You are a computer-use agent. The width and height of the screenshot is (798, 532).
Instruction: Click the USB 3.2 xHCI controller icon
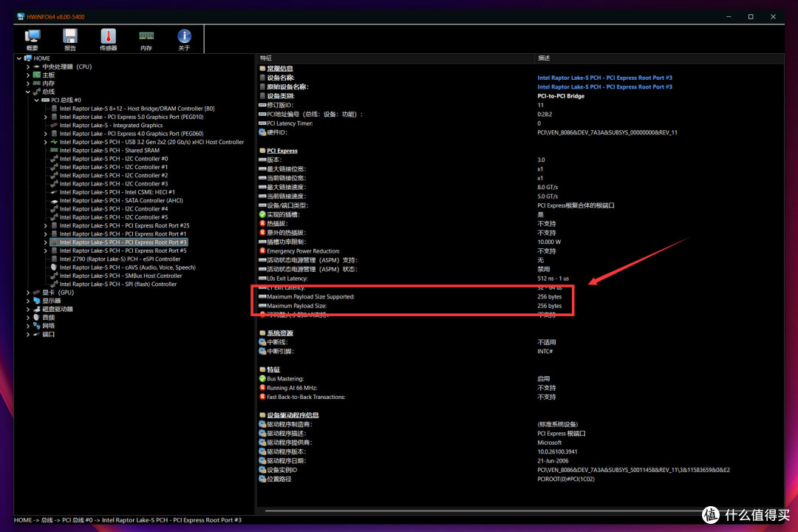[54, 142]
